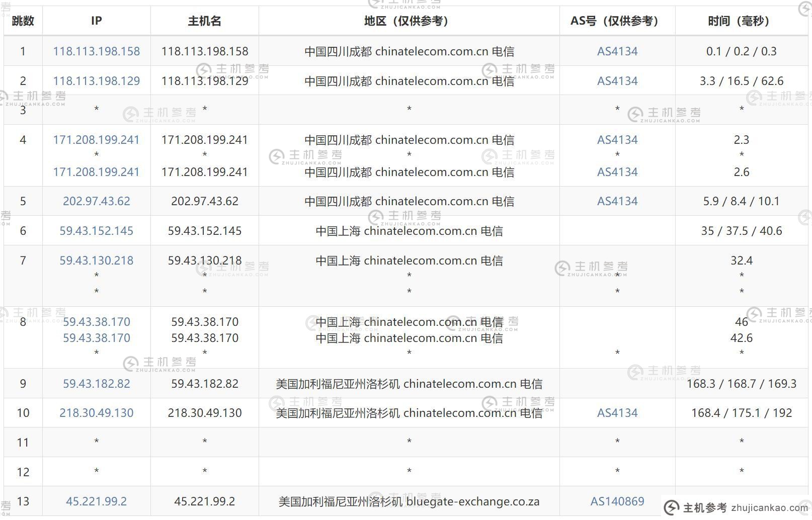
Task: Select time value 3.3 / 16.5 / 62.6
Action: 742,81
